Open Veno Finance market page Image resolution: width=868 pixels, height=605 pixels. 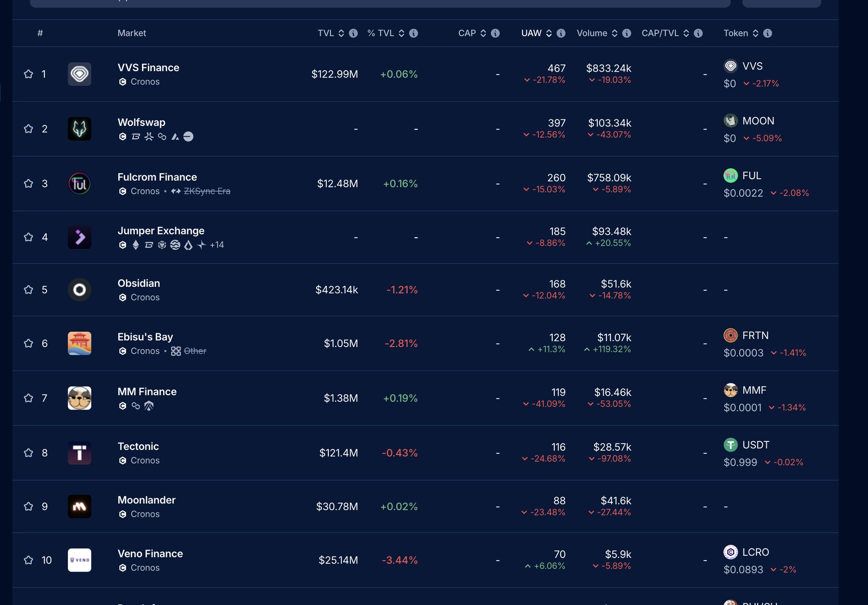click(x=150, y=554)
